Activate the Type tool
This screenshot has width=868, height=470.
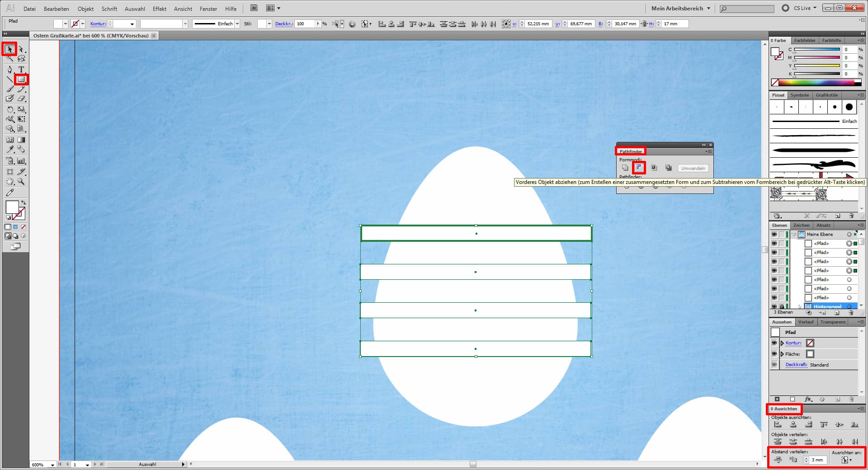pos(21,69)
